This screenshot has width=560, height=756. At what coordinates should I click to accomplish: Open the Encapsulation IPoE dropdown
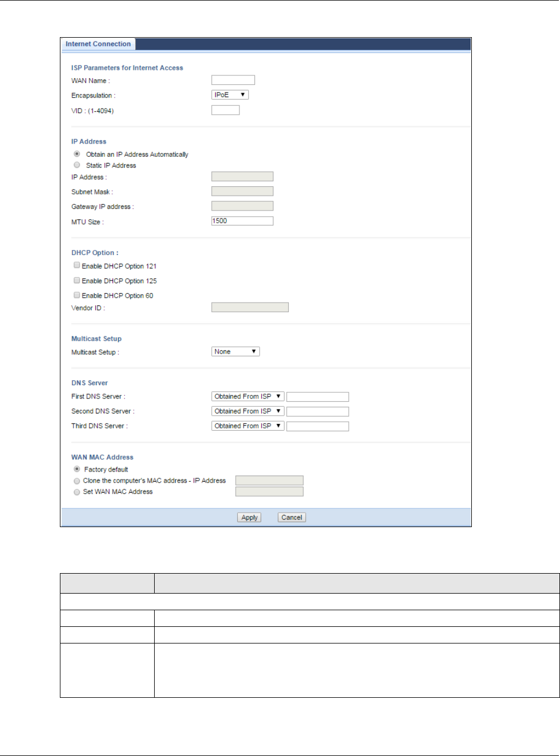click(230, 95)
